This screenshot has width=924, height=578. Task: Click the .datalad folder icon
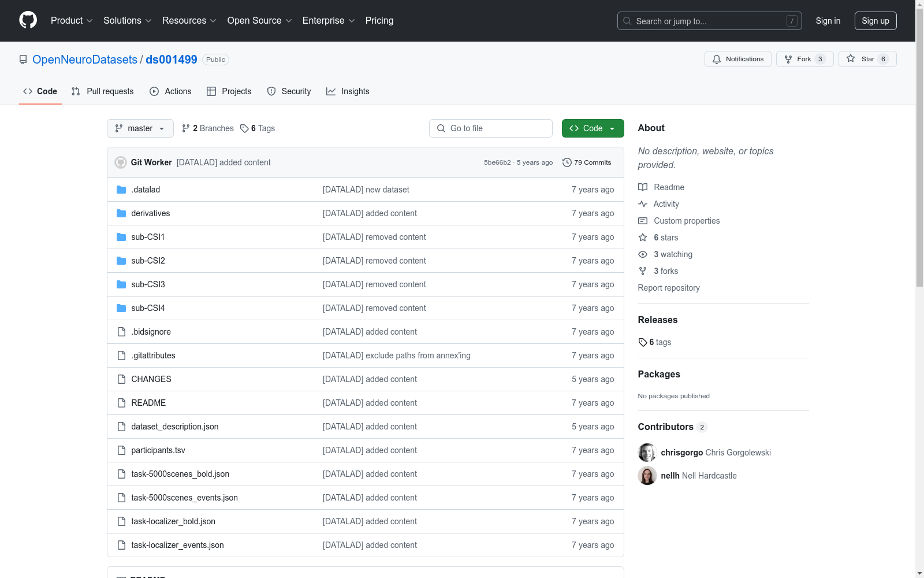click(121, 190)
